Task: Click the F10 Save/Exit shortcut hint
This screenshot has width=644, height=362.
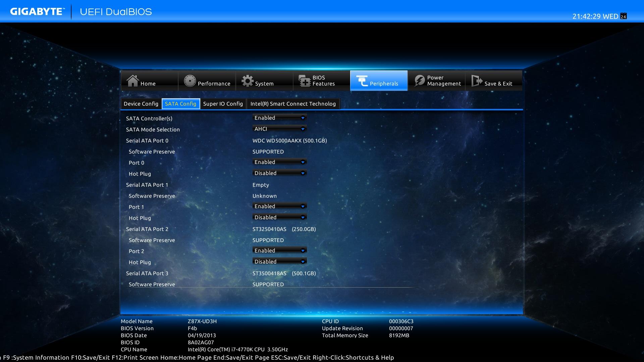Action: 91,358
